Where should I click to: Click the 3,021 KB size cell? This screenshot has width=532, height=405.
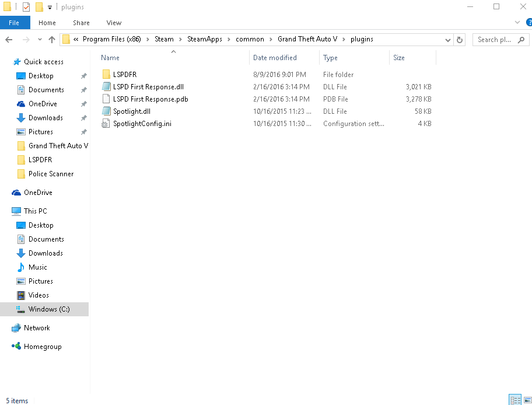419,87
